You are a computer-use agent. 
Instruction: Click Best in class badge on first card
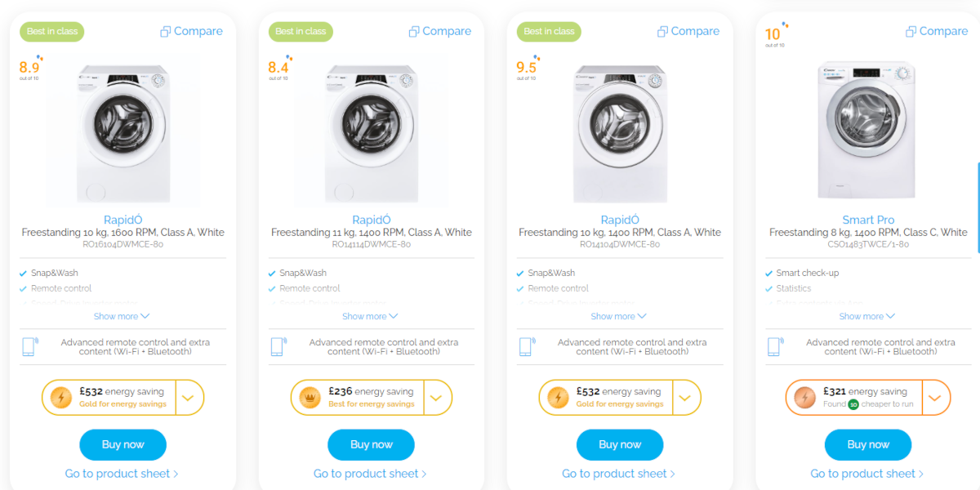coord(52,32)
